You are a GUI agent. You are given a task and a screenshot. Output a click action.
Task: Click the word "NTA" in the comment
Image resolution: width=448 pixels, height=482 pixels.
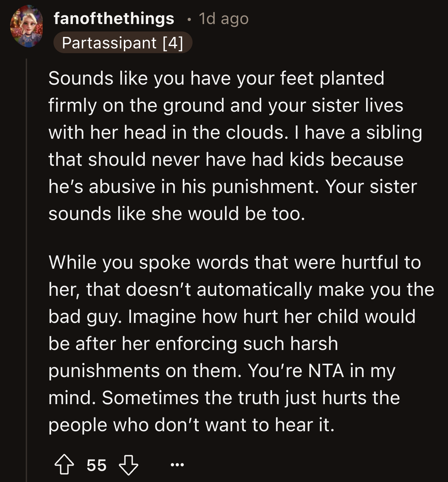326,371
